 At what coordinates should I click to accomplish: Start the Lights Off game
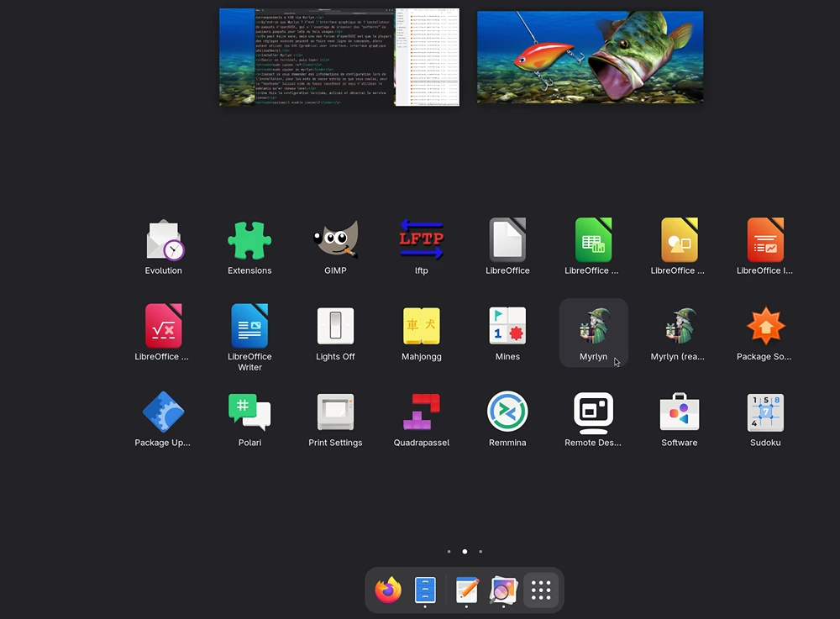pos(335,333)
